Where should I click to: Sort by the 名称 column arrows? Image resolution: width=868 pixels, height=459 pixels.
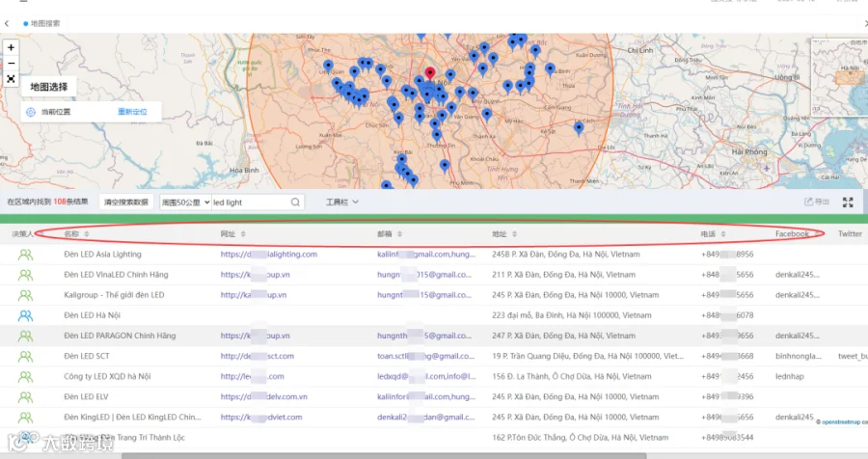click(x=87, y=234)
